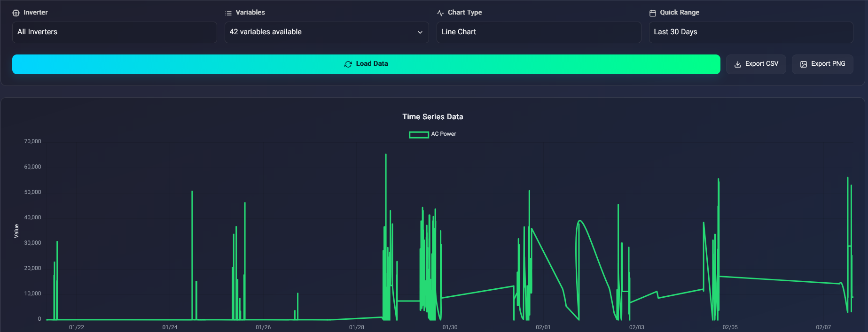Open the All Inverters dropdown
The height and width of the screenshot is (332, 868).
pyautogui.click(x=114, y=32)
